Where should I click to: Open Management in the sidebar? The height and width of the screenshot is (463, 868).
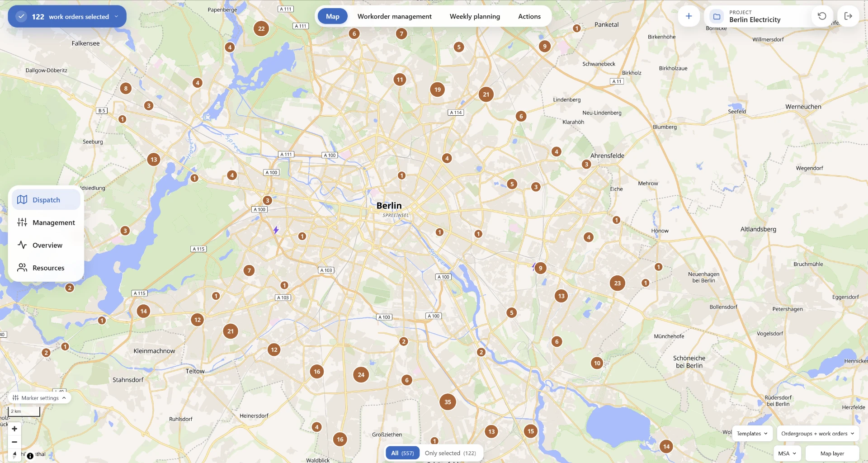point(46,222)
